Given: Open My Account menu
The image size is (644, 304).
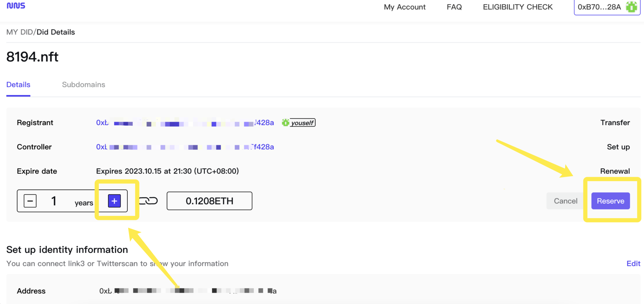Looking at the screenshot, I should (x=404, y=7).
